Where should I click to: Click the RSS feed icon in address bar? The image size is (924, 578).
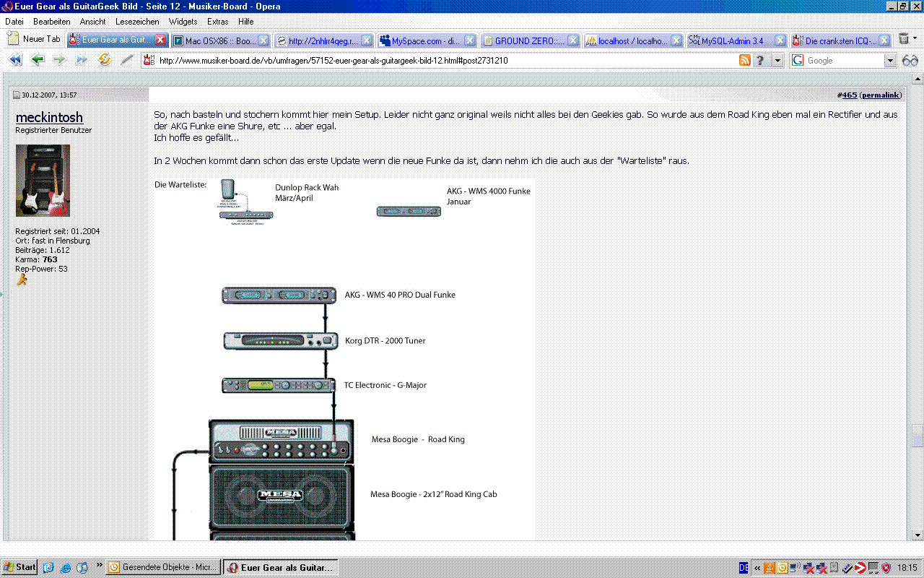tap(744, 61)
